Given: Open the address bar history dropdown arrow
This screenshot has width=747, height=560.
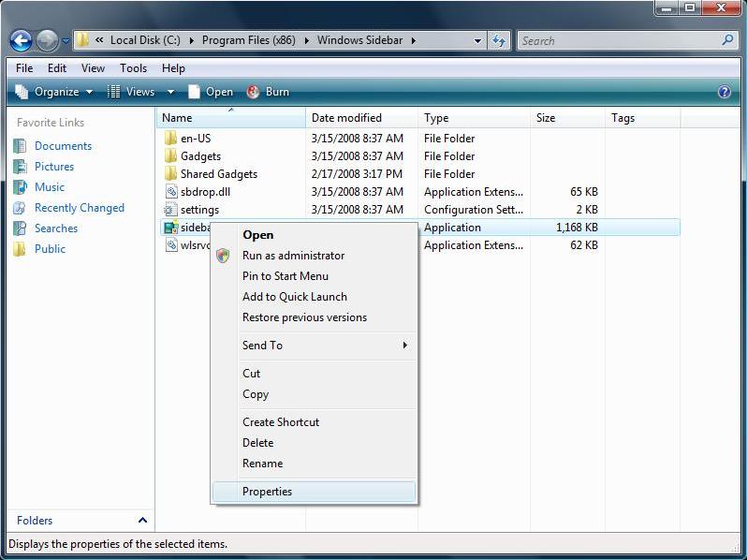Looking at the screenshot, I should click(477, 41).
